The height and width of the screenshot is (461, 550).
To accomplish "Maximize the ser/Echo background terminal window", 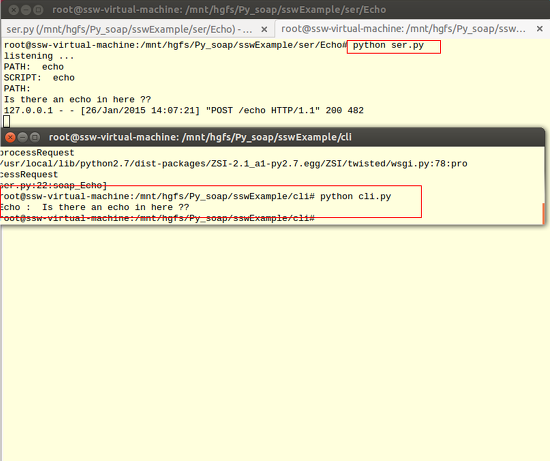I will point(38,10).
